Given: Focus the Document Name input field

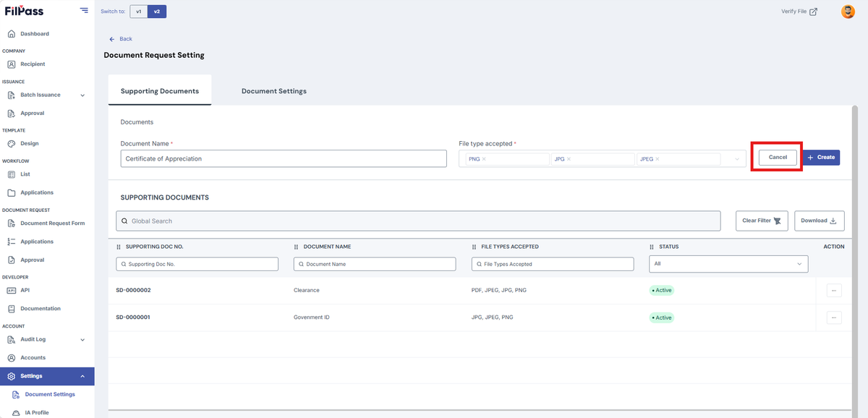Looking at the screenshot, I should pos(284,158).
